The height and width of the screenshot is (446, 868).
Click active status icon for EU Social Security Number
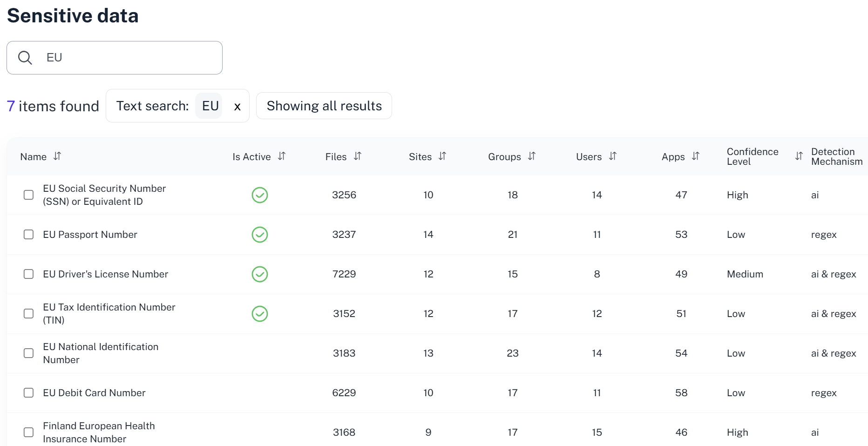click(x=260, y=195)
